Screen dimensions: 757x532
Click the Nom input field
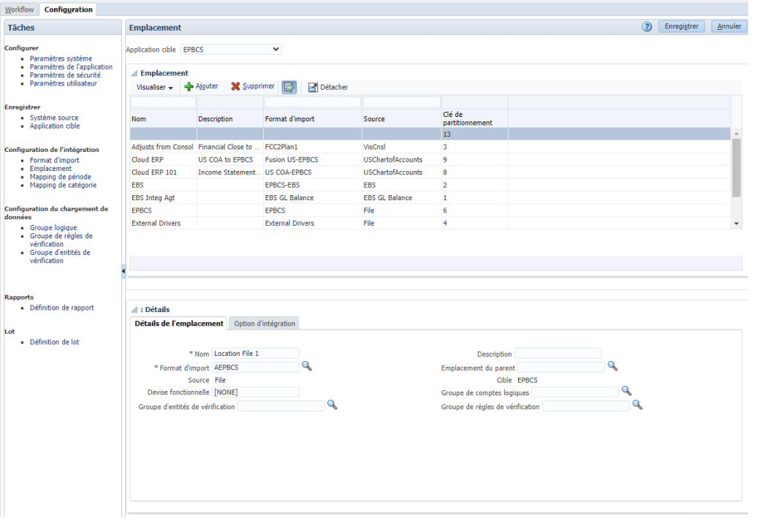[256, 354]
